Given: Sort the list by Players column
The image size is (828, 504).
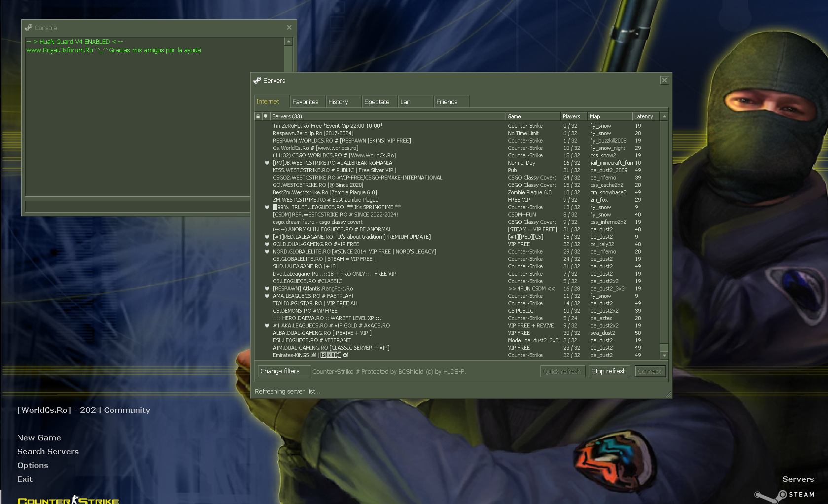Looking at the screenshot, I should pyautogui.click(x=574, y=116).
